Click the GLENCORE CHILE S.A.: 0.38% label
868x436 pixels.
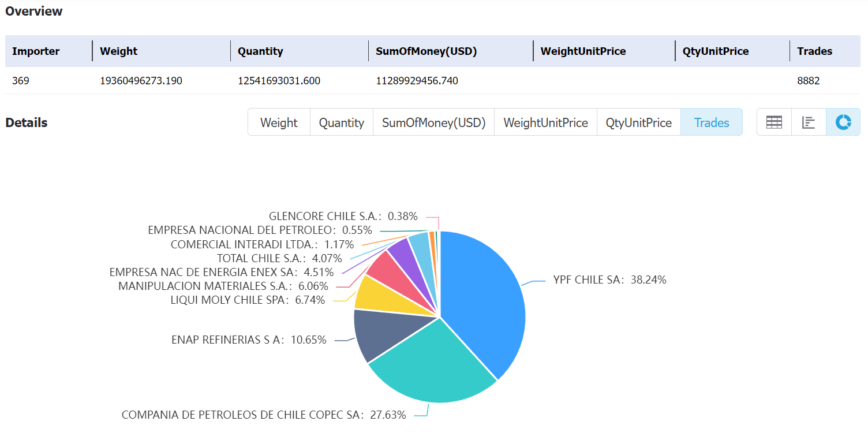[343, 216]
